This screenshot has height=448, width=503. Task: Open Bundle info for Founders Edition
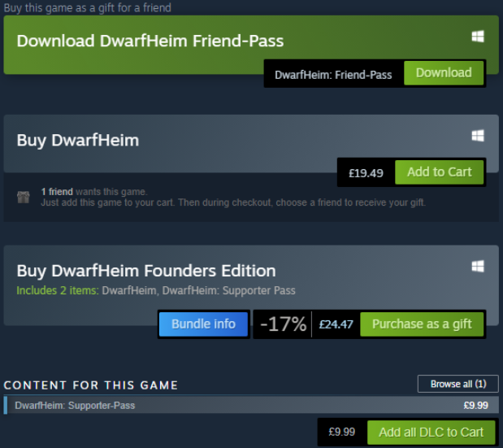tap(203, 324)
